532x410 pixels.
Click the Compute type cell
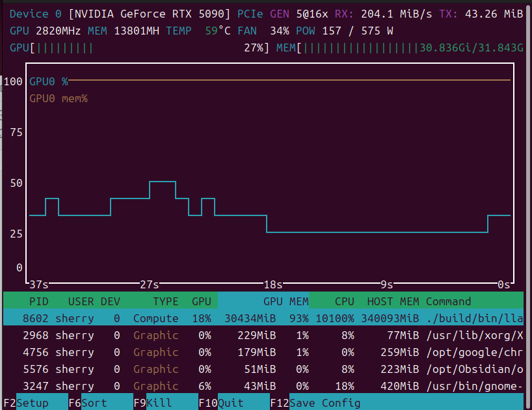pos(155,318)
